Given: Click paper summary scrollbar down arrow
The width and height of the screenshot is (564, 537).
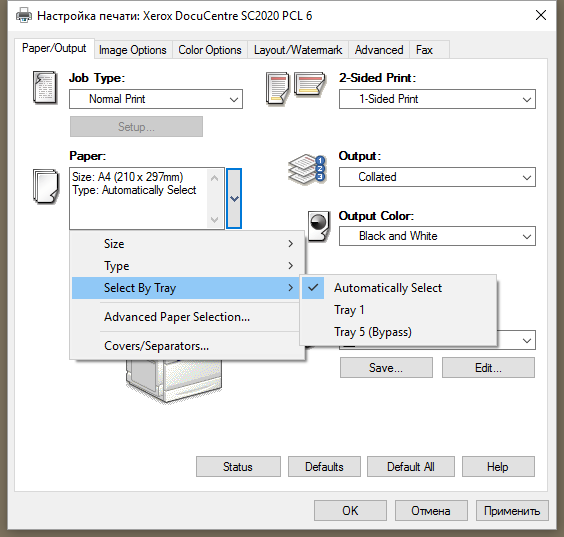Looking at the screenshot, I should pos(215,220).
